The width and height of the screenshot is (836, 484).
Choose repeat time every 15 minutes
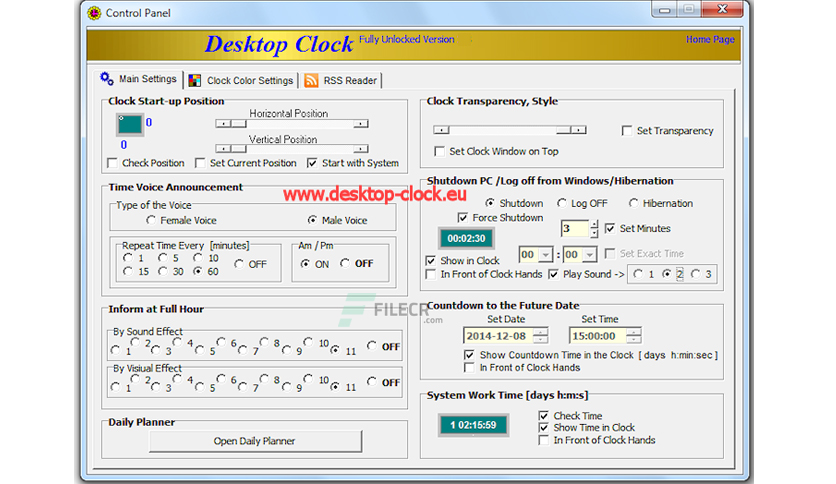[127, 271]
